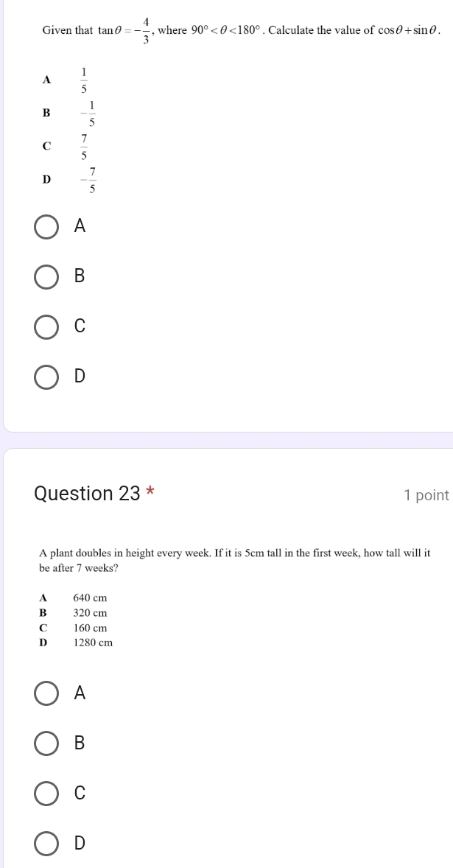Select radio option D for the trigonometry question
453x868 pixels.
(x=45, y=378)
